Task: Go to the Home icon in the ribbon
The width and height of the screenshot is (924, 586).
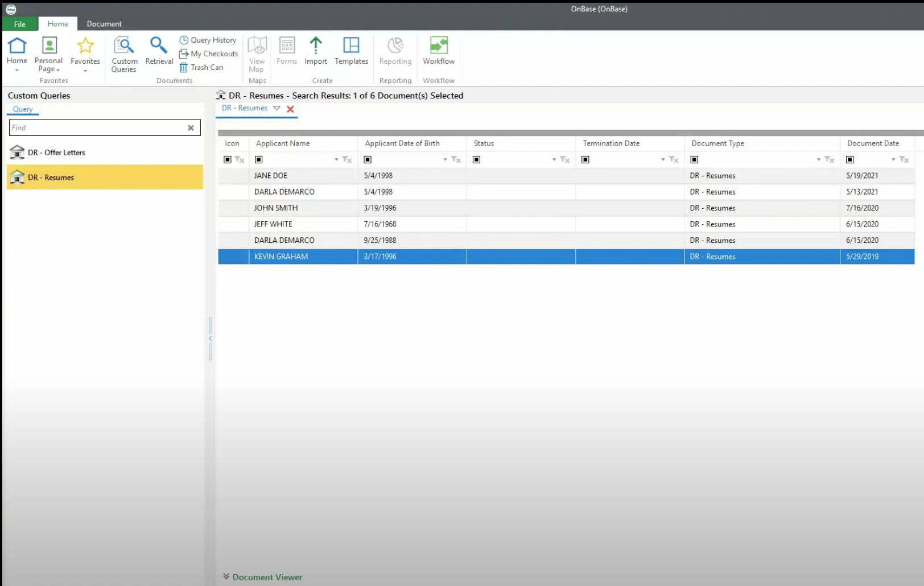Action: 17,53
